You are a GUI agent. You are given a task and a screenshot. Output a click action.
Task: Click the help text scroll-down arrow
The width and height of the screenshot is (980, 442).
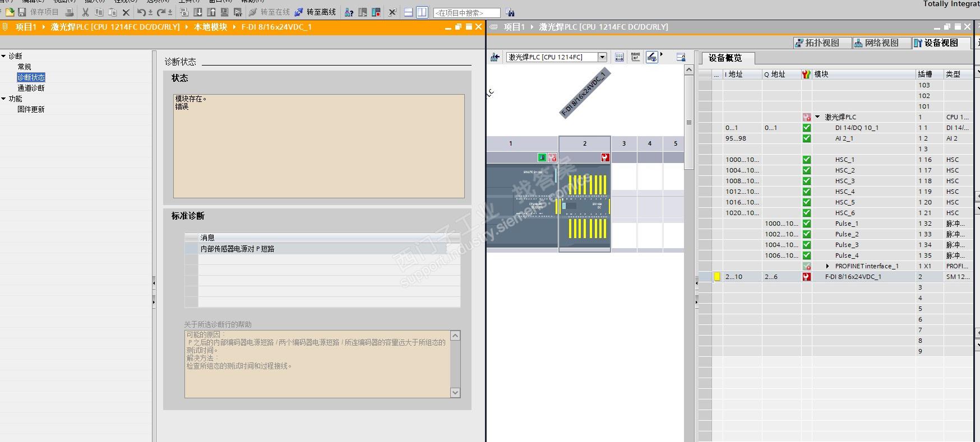pyautogui.click(x=455, y=393)
